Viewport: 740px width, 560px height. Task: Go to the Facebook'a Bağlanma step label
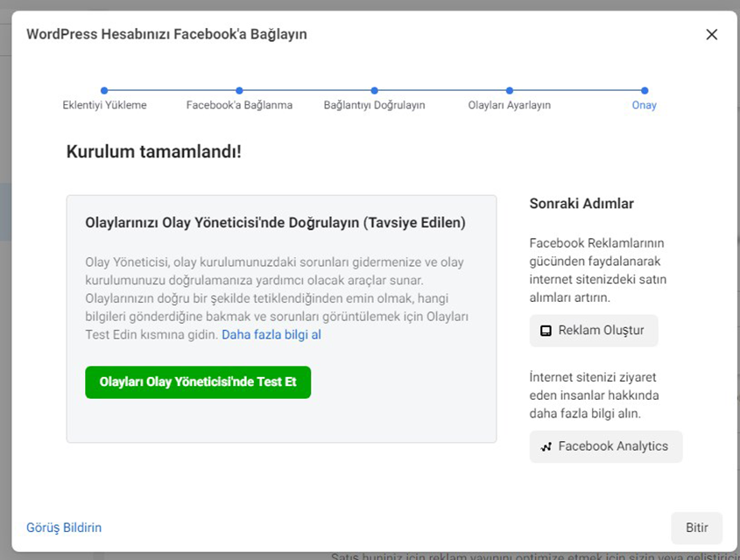(x=239, y=105)
